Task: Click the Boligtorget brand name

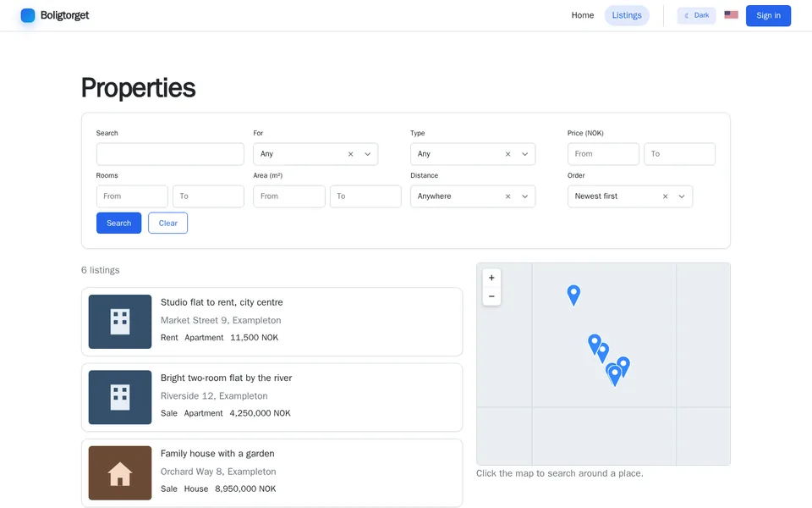Action: coord(65,15)
